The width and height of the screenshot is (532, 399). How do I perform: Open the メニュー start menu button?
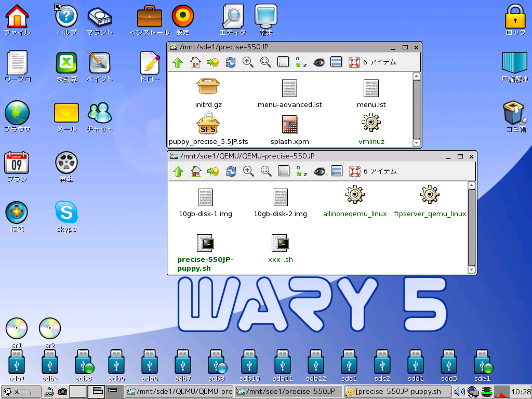[x=21, y=392]
